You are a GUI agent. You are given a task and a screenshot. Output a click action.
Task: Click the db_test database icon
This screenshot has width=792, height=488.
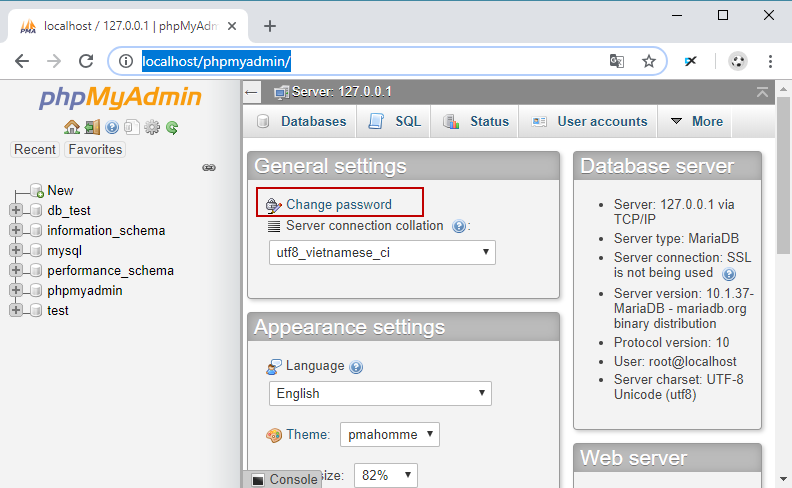(x=36, y=210)
